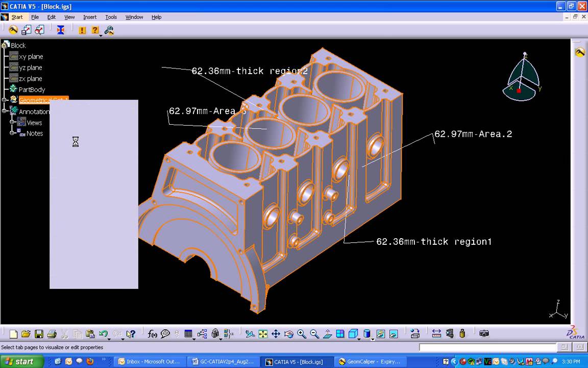Click the Zoom Out magnifier
This screenshot has width=588, height=368.
[314, 333]
